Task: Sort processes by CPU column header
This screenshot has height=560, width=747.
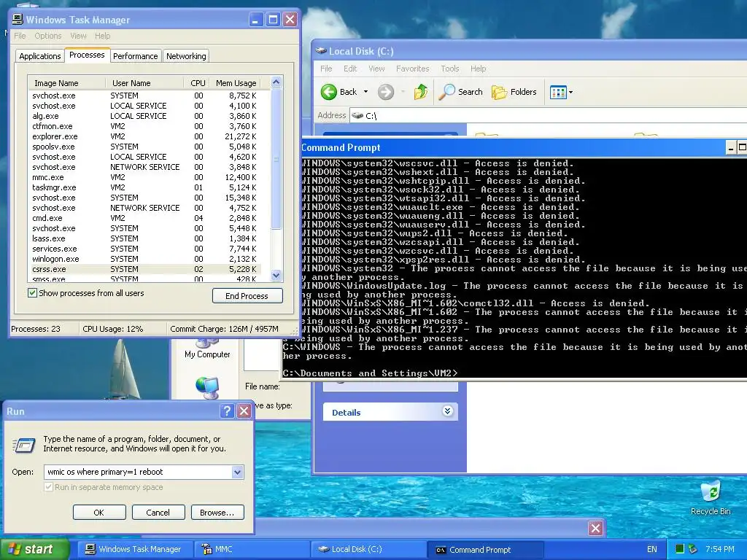Action: click(197, 83)
